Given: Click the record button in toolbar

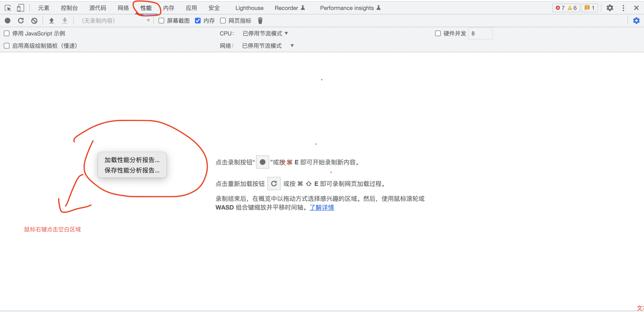Looking at the screenshot, I should [8, 21].
